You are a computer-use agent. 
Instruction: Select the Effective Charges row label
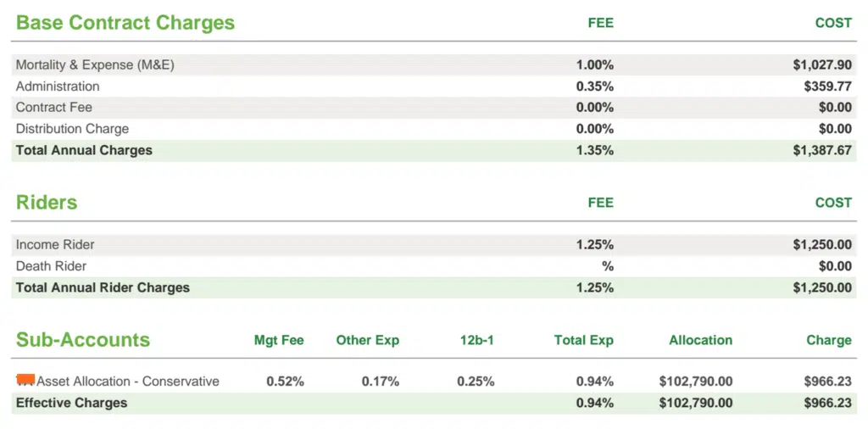(72, 403)
